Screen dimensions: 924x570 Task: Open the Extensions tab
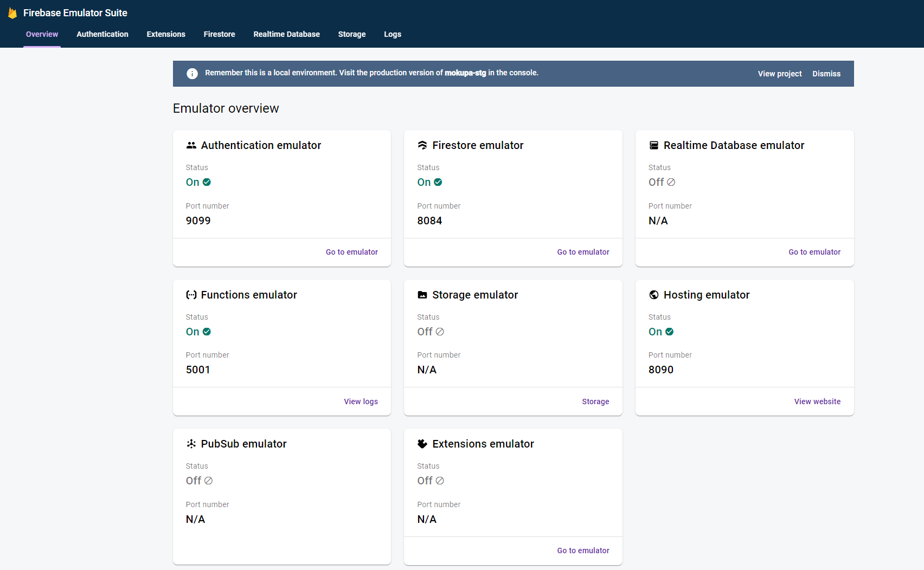pos(166,34)
